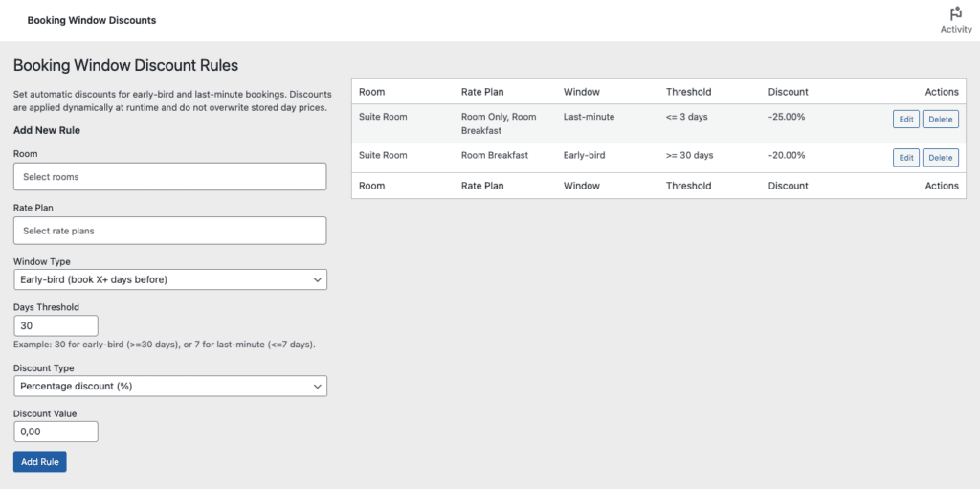Click the Window column header in table header row
980x489 pixels.
pos(581,92)
